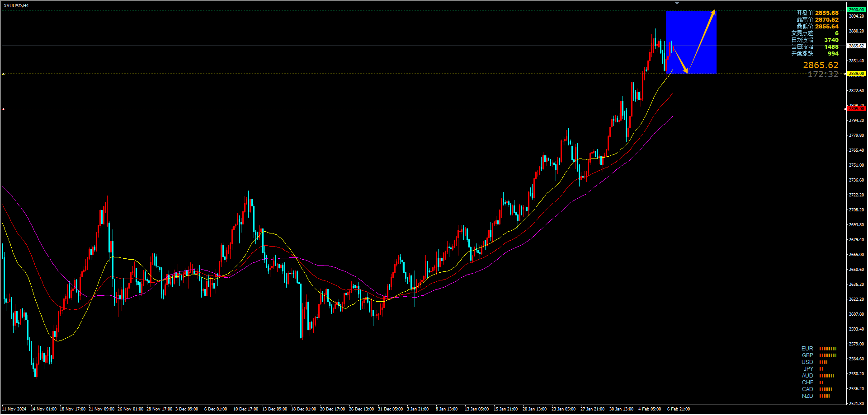Click the CAD currency strength label

[x=807, y=389]
